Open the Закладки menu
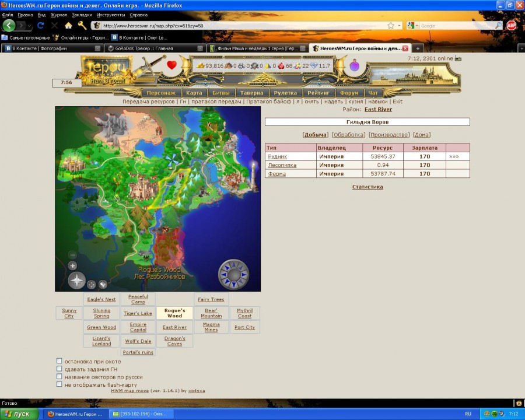The height and width of the screenshot is (420, 525). (x=82, y=15)
